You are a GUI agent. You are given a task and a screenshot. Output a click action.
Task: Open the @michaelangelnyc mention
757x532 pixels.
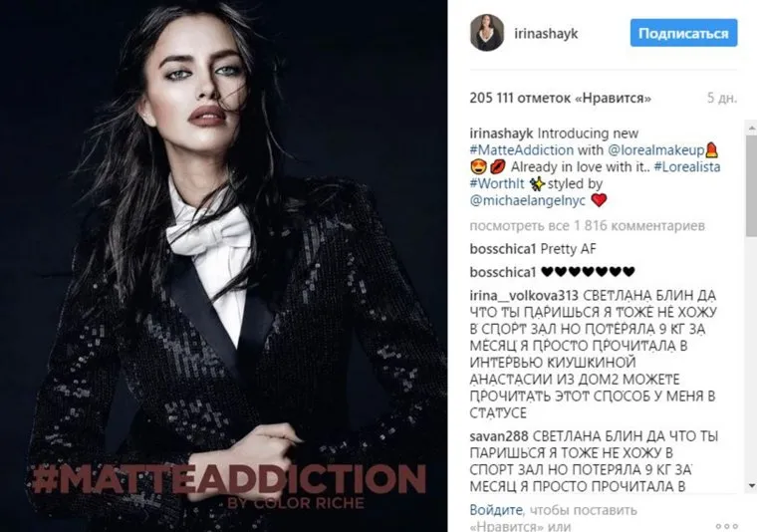click(x=527, y=200)
